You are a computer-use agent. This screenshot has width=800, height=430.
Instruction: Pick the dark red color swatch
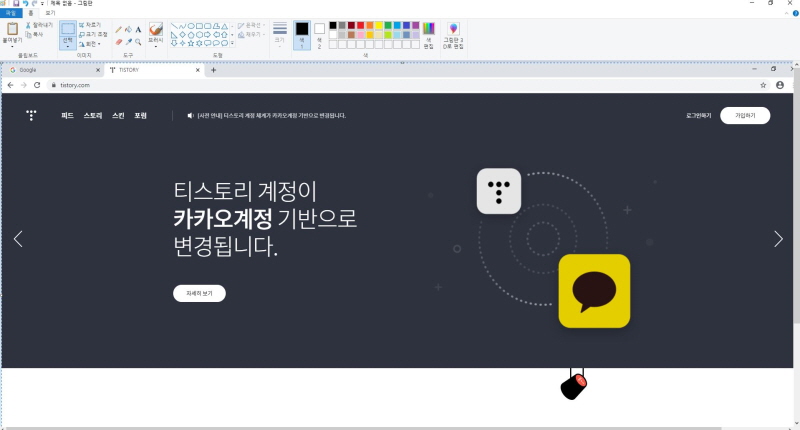tap(351, 26)
